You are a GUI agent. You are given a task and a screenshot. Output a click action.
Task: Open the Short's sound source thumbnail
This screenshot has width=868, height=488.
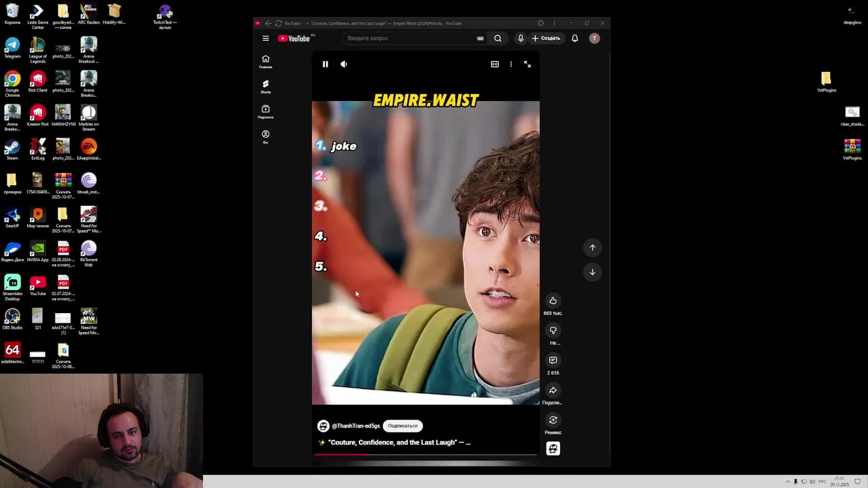(x=553, y=449)
